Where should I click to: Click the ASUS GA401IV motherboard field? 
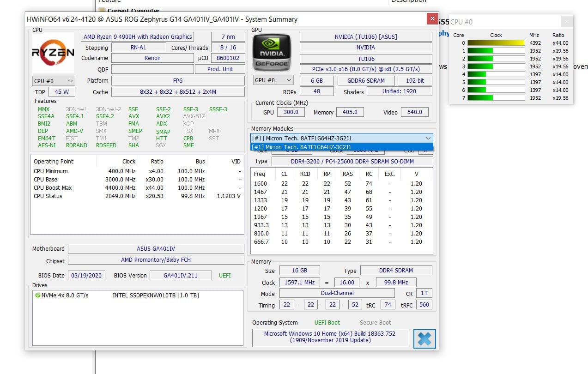point(156,249)
